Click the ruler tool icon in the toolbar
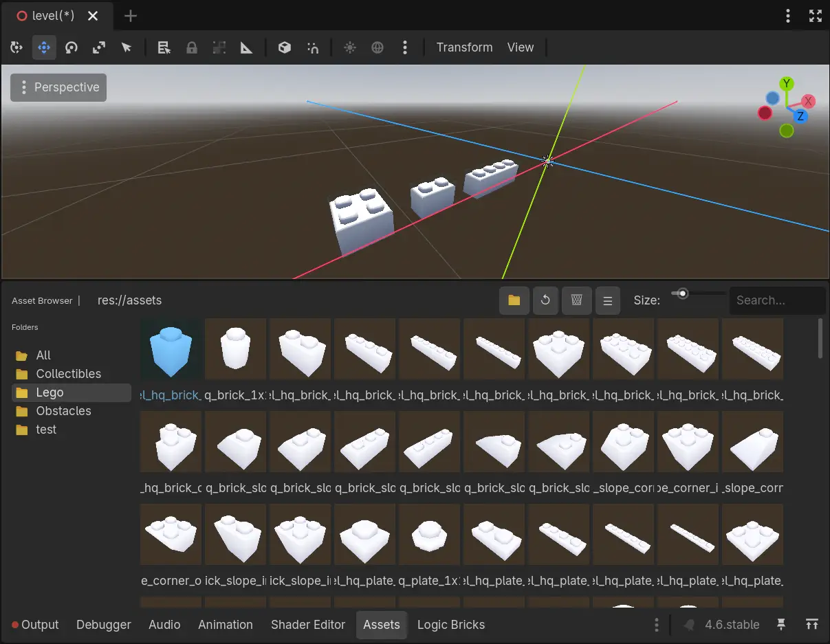Image resolution: width=830 pixels, height=644 pixels. pos(245,47)
